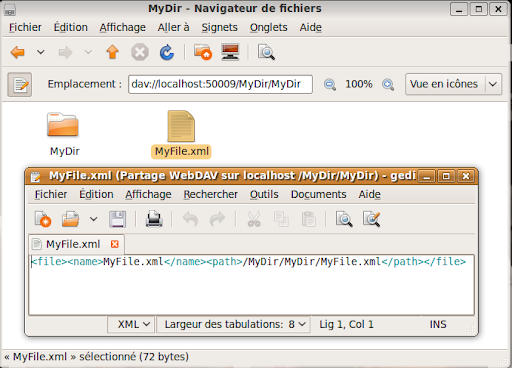Click gedit's new document icon
512x368 pixels.
43,219
